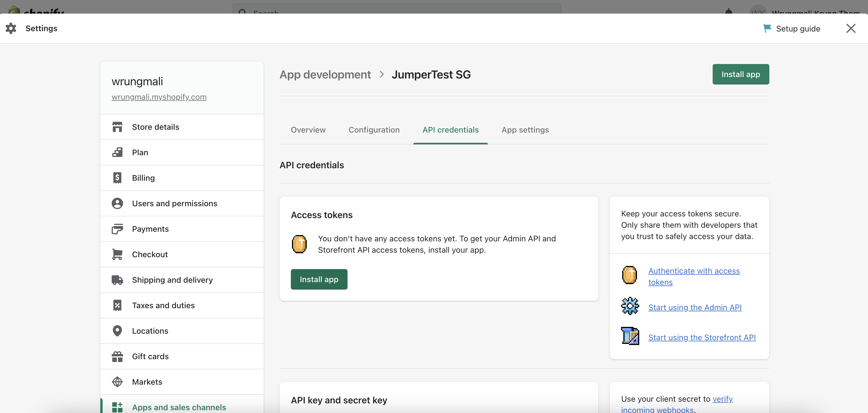
Task: Click the coin icon beside Authenticate link
Action: pyautogui.click(x=629, y=275)
